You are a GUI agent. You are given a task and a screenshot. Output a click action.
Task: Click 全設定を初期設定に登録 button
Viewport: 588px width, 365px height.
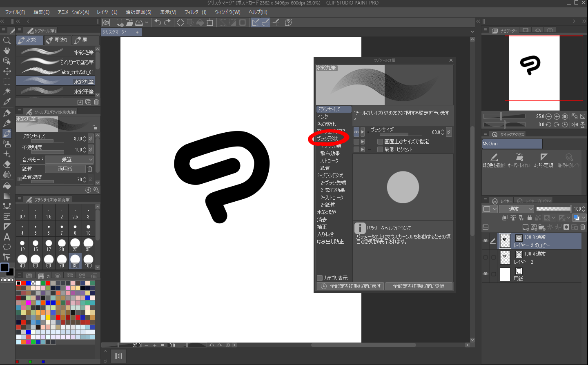click(x=419, y=286)
